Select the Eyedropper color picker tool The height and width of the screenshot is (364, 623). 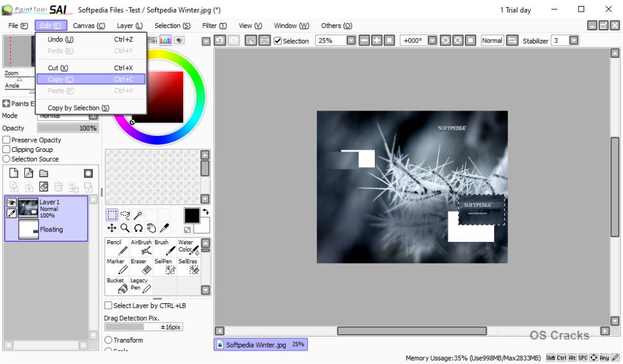point(164,228)
